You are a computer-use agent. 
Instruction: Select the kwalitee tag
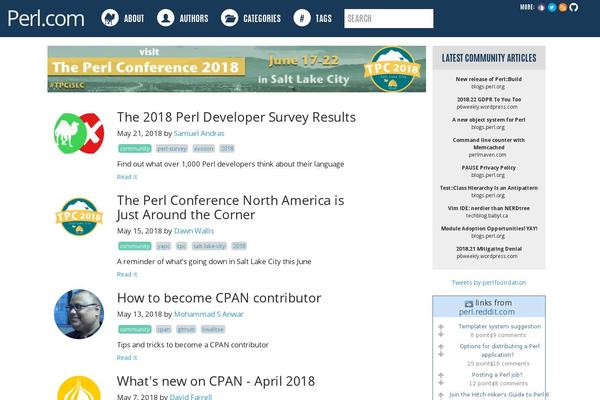[x=213, y=329]
